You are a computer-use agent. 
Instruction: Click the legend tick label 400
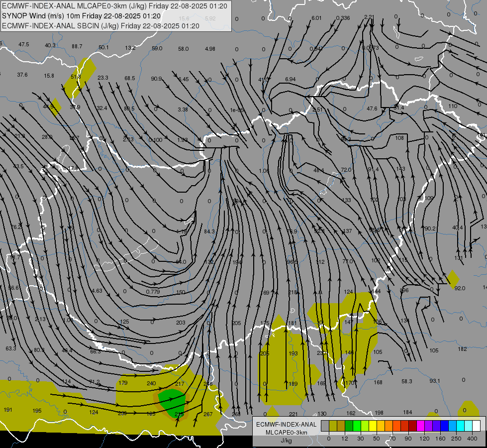(x=472, y=439)
